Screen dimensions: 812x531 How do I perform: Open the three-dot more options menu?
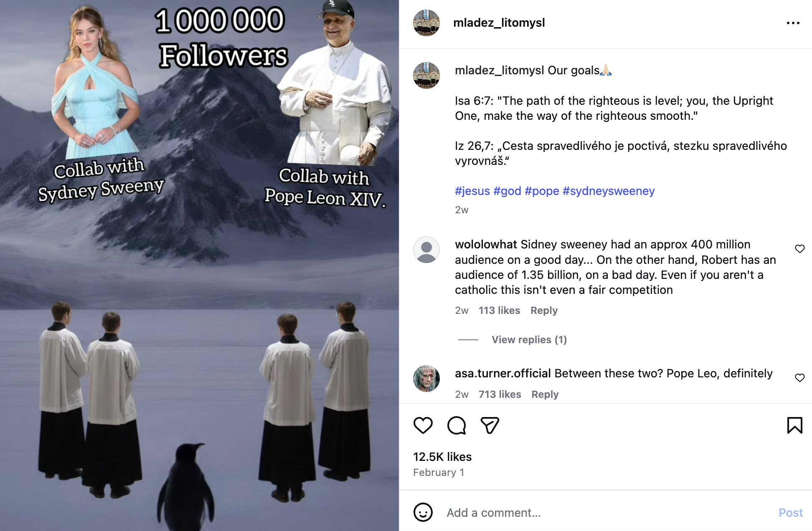tap(793, 23)
